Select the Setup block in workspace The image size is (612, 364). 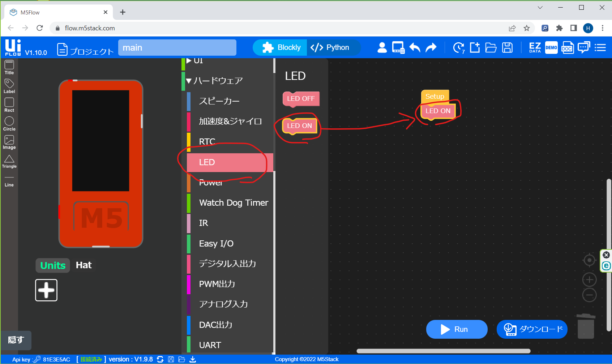click(x=435, y=97)
